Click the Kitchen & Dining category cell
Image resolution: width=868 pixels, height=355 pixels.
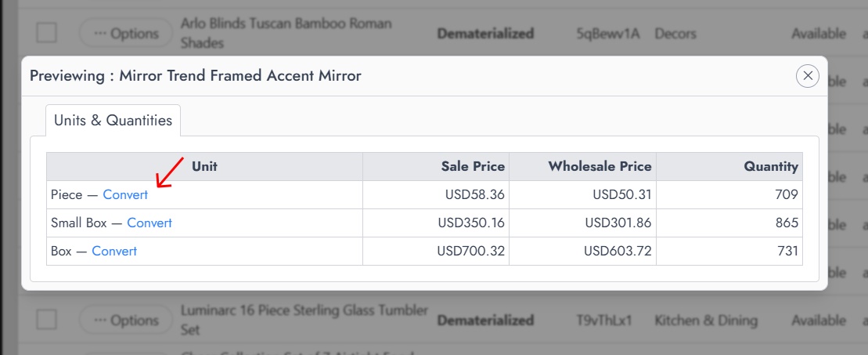pos(706,321)
